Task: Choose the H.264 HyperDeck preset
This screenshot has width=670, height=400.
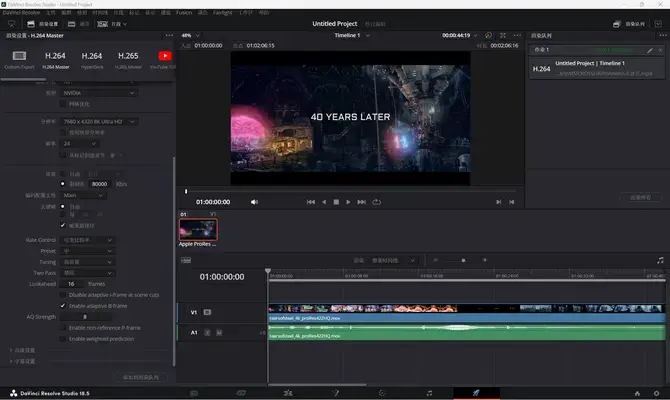Action: [92, 59]
